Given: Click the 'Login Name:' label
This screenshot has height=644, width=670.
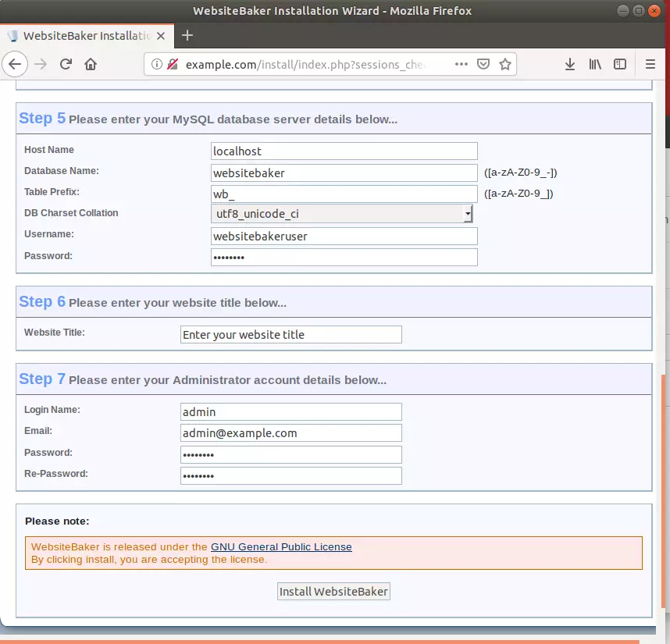Looking at the screenshot, I should (x=52, y=410).
